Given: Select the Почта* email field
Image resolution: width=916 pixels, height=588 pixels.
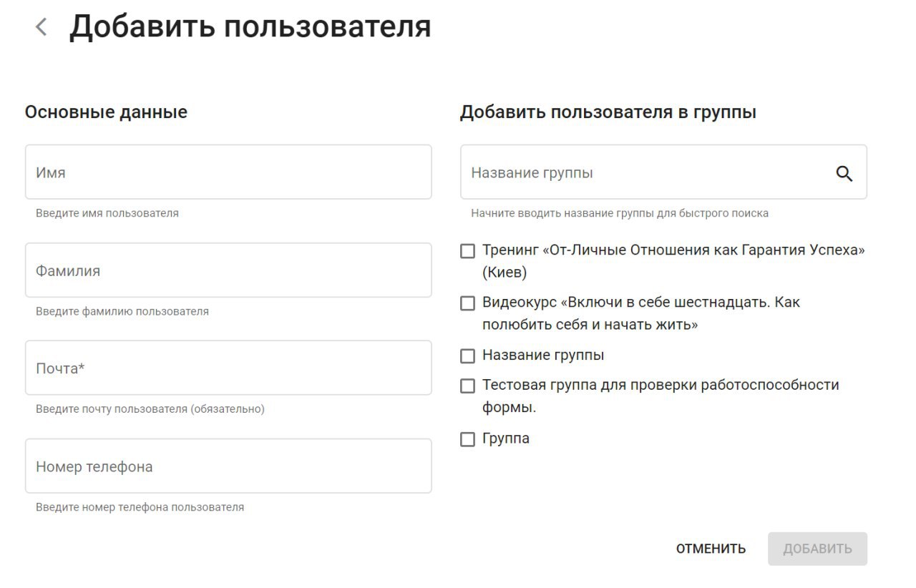Looking at the screenshot, I should (x=228, y=368).
